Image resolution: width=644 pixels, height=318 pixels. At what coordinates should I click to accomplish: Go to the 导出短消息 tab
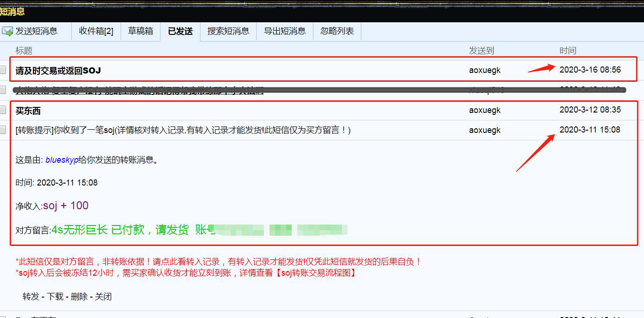click(x=285, y=31)
